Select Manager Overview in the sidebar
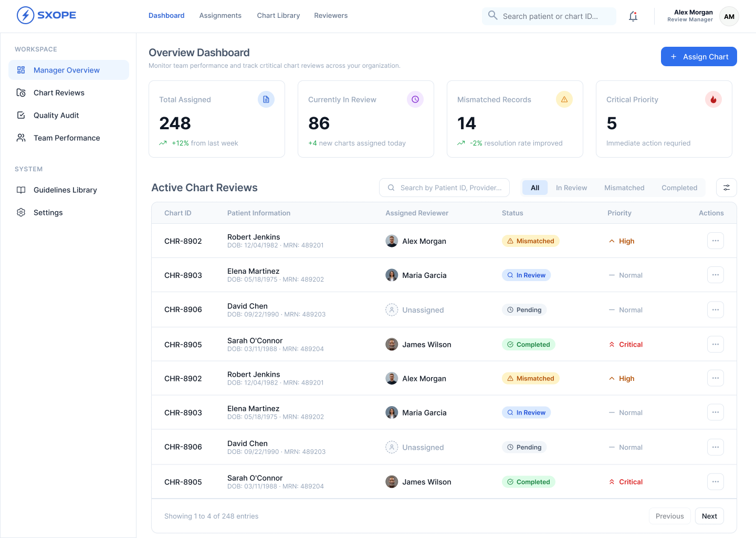Screen dimensions: 756x538 click(69, 70)
